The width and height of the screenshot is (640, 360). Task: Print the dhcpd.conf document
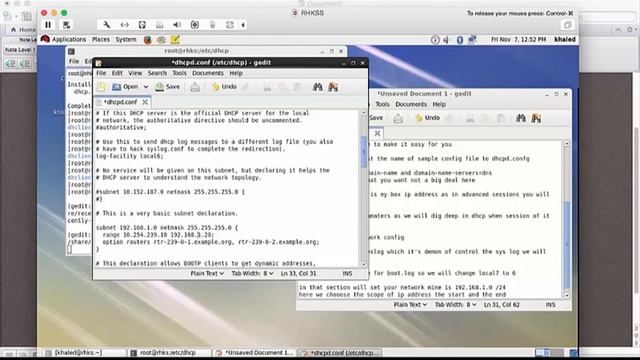195,87
